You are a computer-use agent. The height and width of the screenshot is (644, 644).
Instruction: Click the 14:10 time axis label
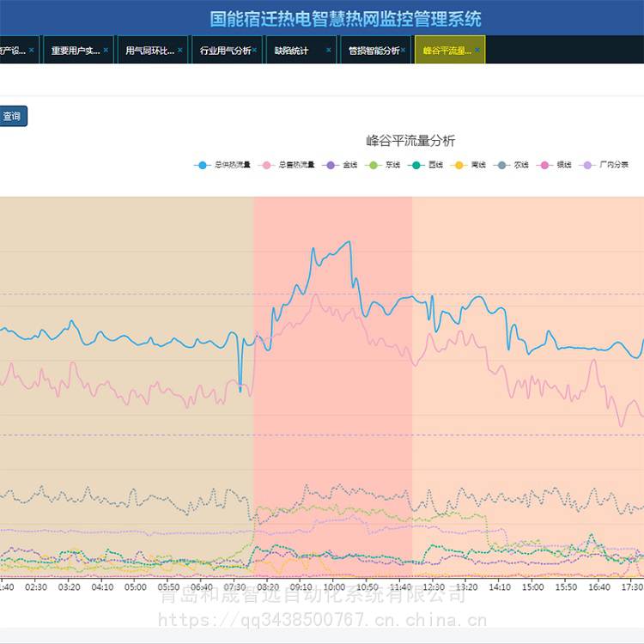click(500, 587)
